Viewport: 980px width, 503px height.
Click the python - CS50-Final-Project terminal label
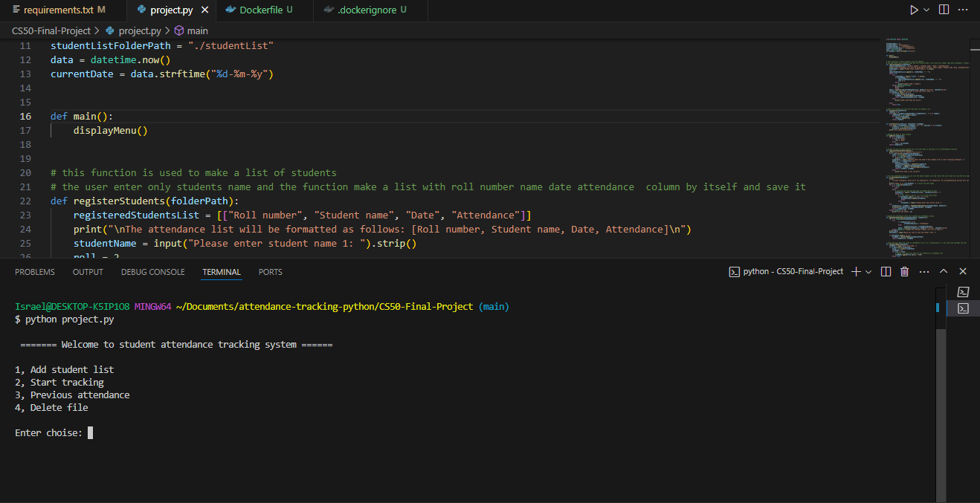pyautogui.click(x=786, y=272)
